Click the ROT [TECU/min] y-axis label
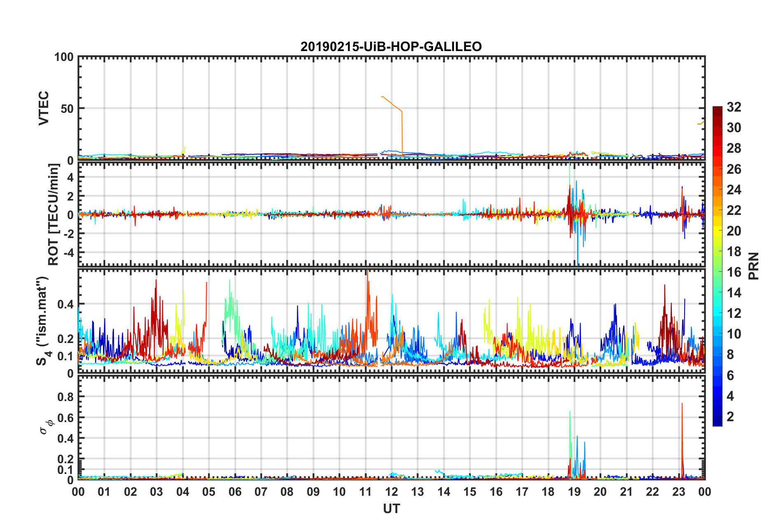The height and width of the screenshot is (532, 783). (x=54, y=215)
